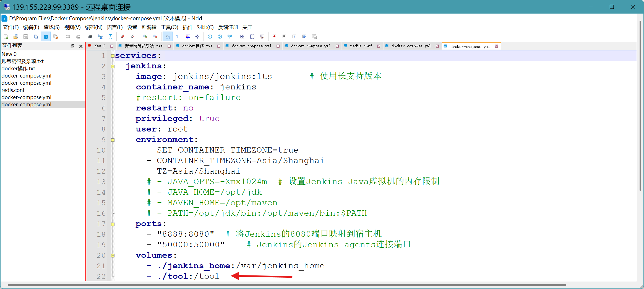This screenshot has width=644, height=289.
Task: Collapse the services block fold marker
Action: coord(113,56)
